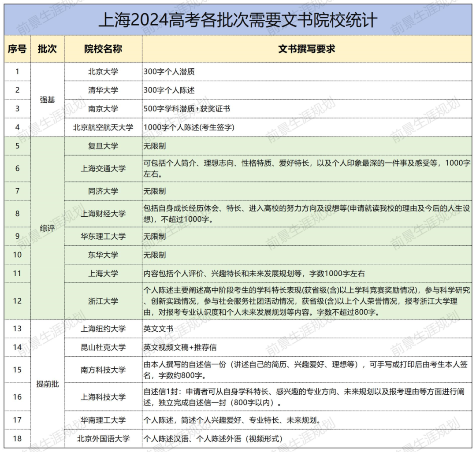
Task: Click serial number 11 beside 上海大学
Action: tap(17, 273)
